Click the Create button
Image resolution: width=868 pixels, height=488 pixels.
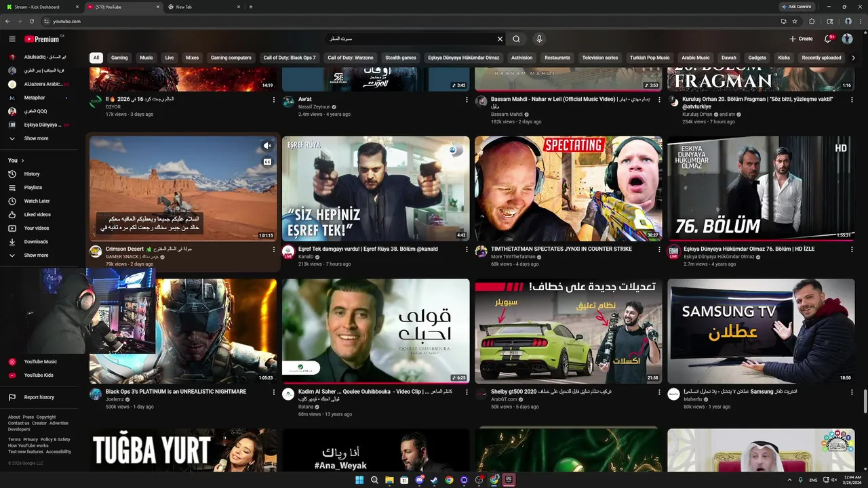click(x=801, y=39)
